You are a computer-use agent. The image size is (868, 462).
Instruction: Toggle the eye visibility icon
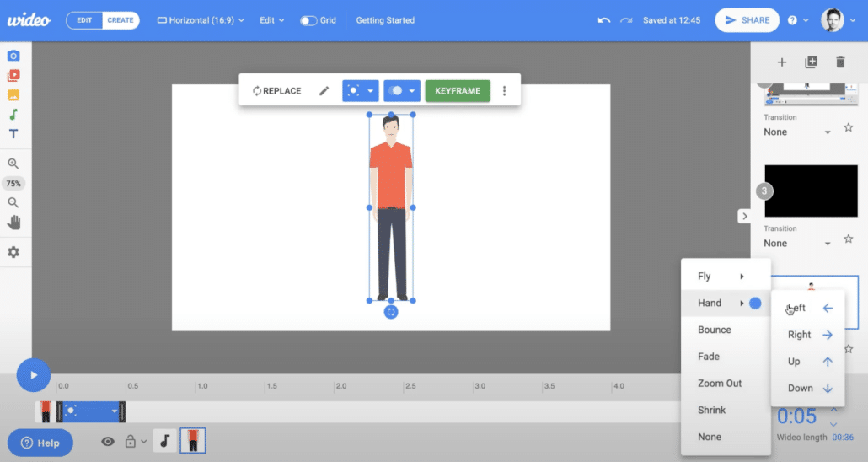[108, 441]
